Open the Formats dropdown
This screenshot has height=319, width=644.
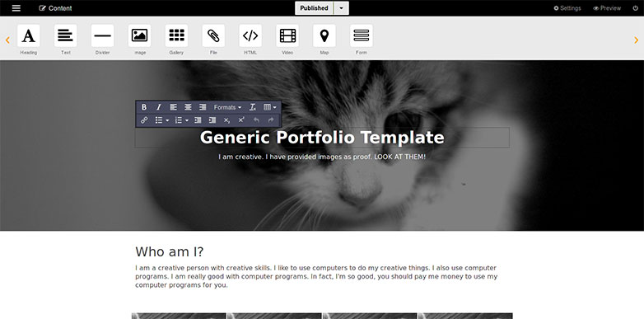click(227, 107)
